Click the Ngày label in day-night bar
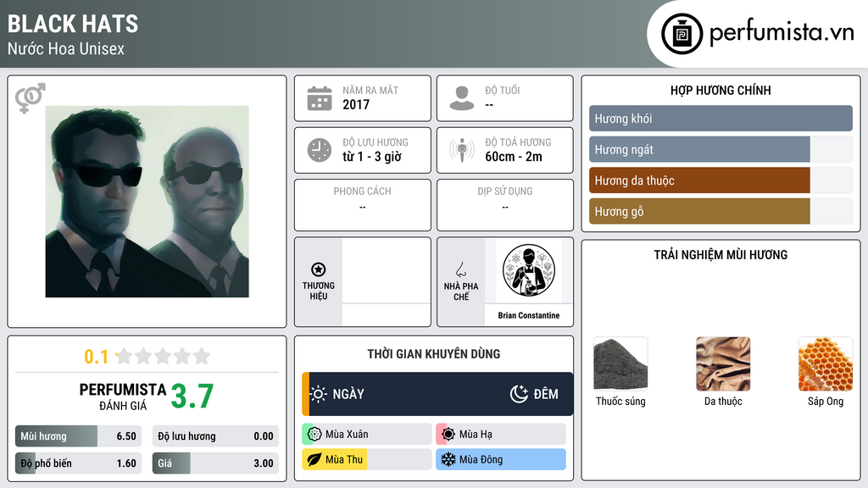 (348, 394)
